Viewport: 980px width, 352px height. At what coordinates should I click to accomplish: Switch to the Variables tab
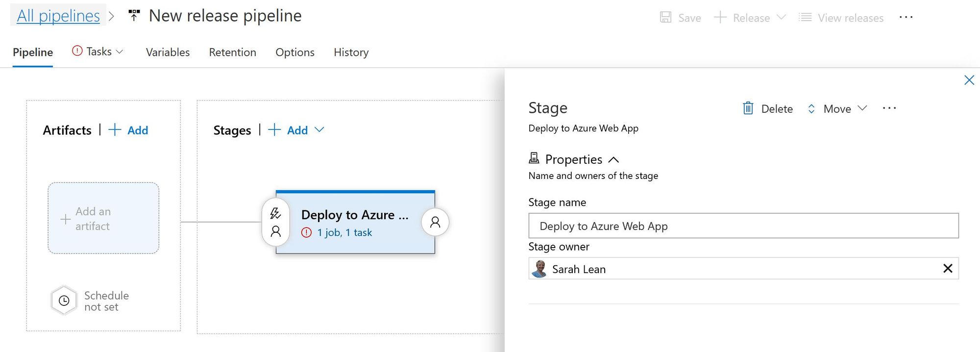pos(168,52)
